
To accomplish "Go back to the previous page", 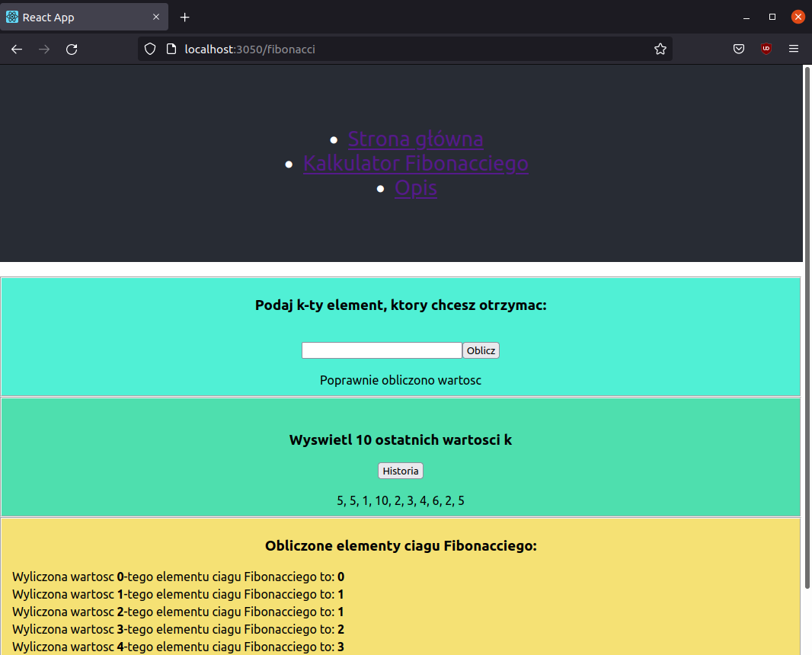I will pos(17,50).
